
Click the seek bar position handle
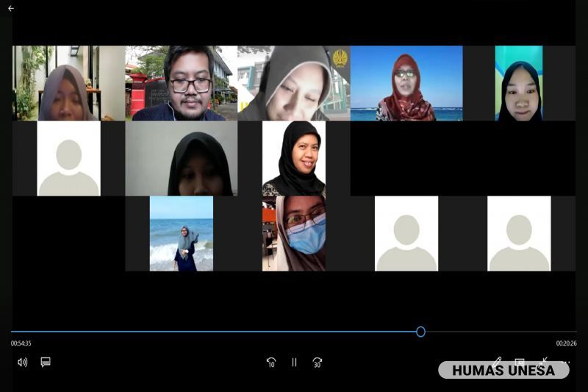(420, 332)
